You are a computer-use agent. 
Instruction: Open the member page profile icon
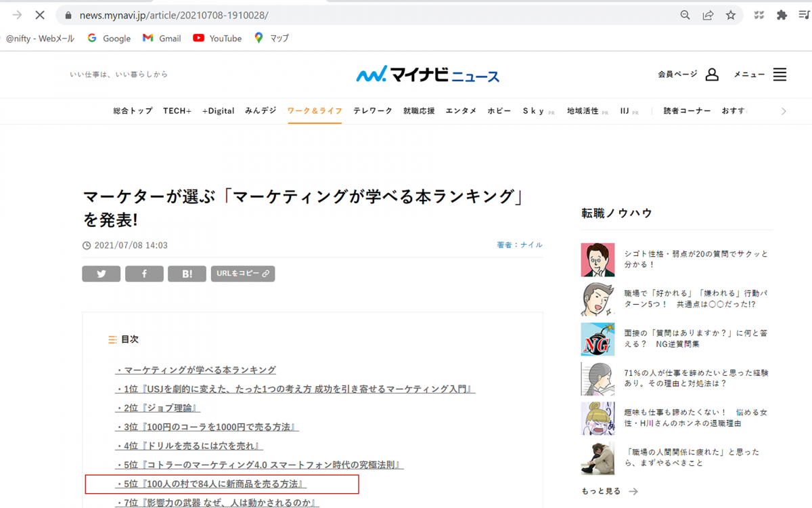712,75
